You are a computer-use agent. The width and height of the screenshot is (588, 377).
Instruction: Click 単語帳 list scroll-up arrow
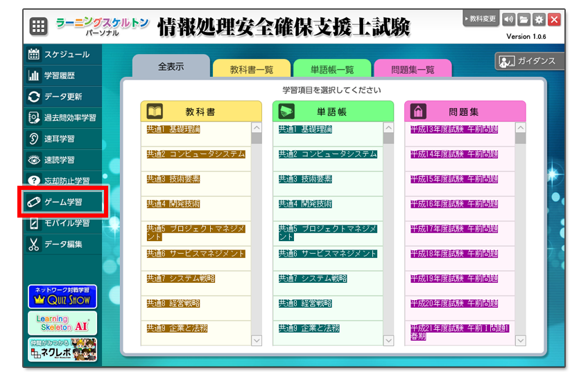tap(388, 128)
